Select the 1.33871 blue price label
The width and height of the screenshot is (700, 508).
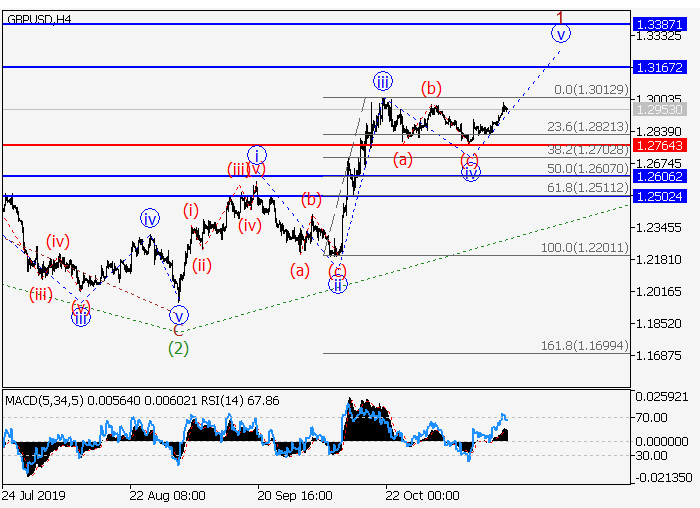pos(659,23)
